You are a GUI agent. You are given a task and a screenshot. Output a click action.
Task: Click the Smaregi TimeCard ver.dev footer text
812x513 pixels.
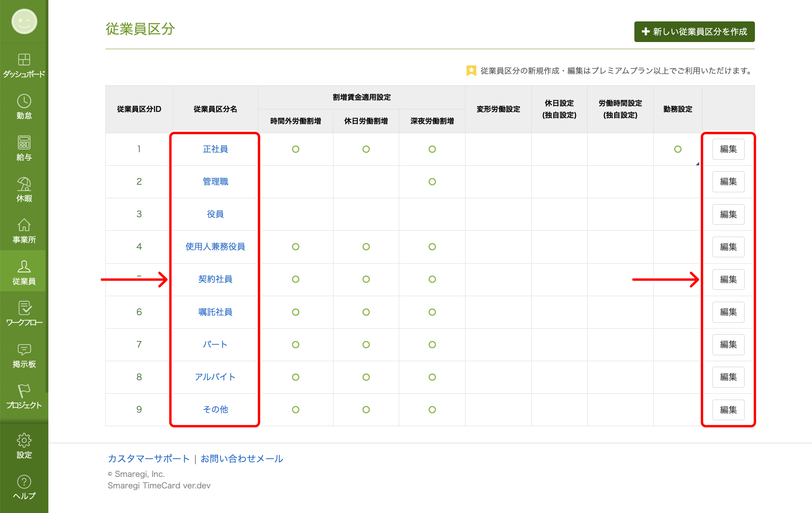click(x=159, y=486)
